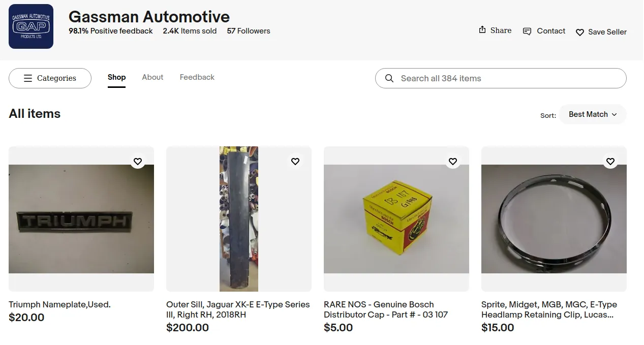The image size is (644, 345).
Task: Open Outer Sill Jaguar XK-E listing title
Action: click(238, 310)
